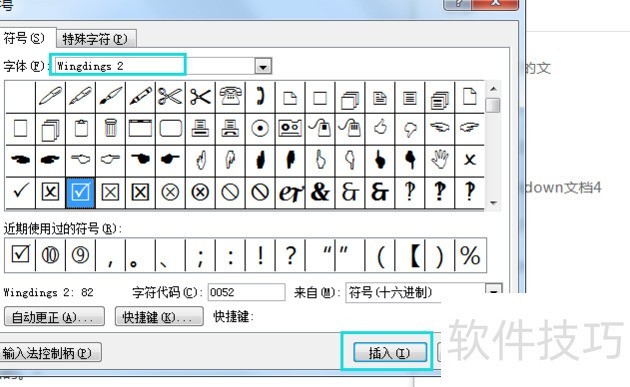Select the clipboard symbol

(81, 128)
